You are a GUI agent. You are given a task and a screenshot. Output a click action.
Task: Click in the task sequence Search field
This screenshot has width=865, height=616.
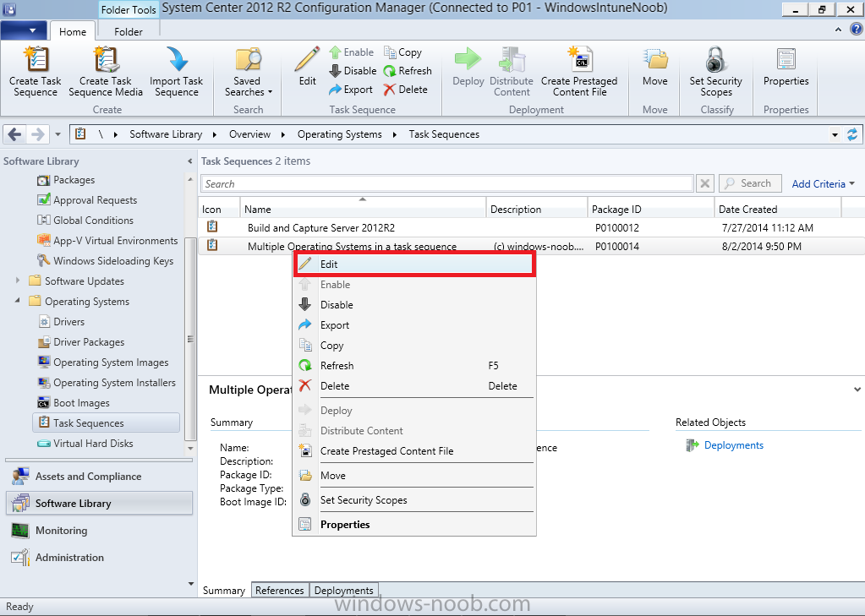[x=446, y=183]
